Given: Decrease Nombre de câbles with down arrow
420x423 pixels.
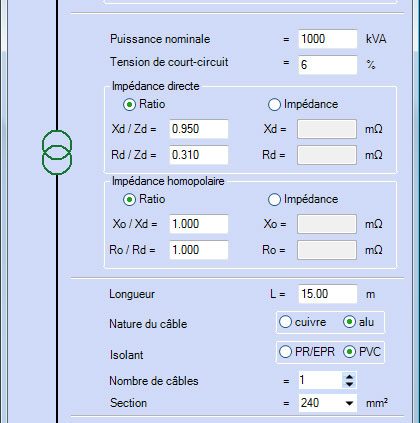Looking at the screenshot, I should (349, 384).
